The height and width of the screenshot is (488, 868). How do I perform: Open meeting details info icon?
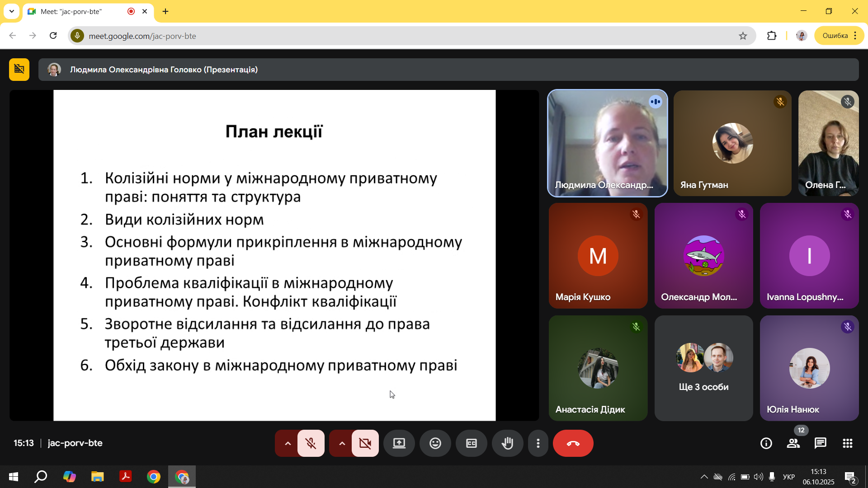click(x=766, y=443)
